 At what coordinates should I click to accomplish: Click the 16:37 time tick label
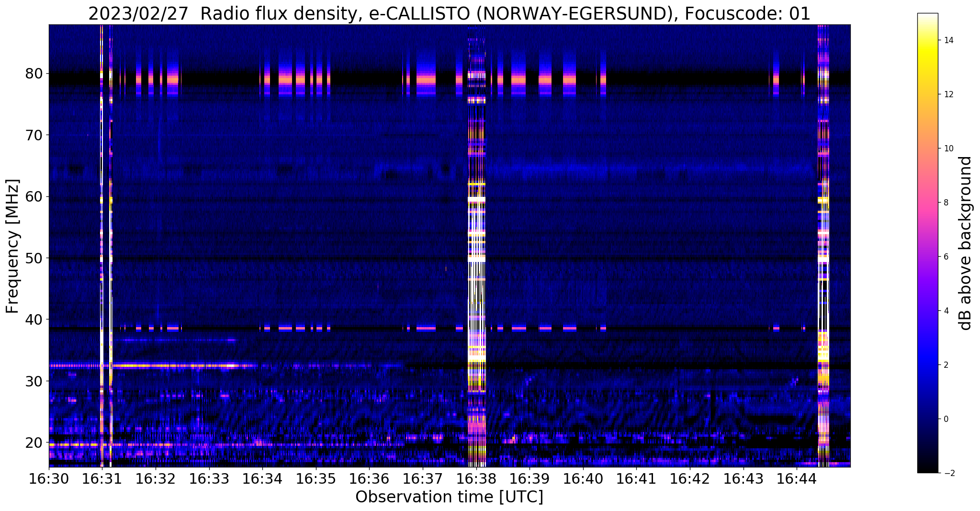423,478
